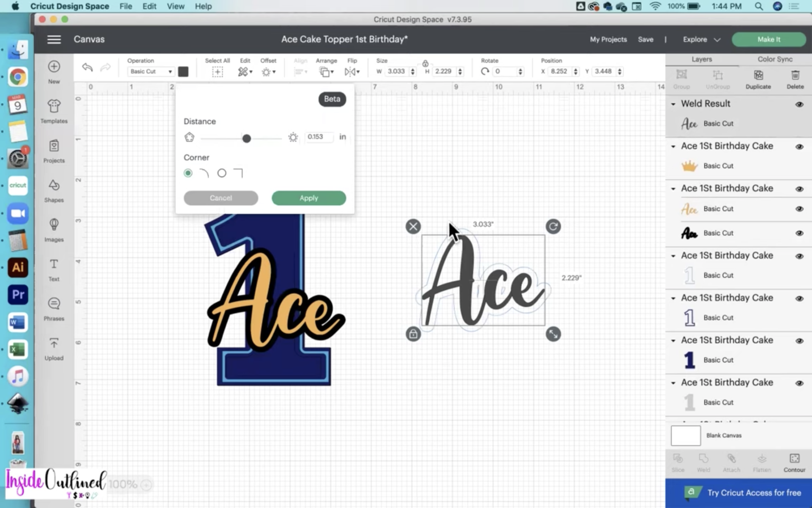The width and height of the screenshot is (812, 508).
Task: Click the green Make It button
Action: pyautogui.click(x=769, y=40)
